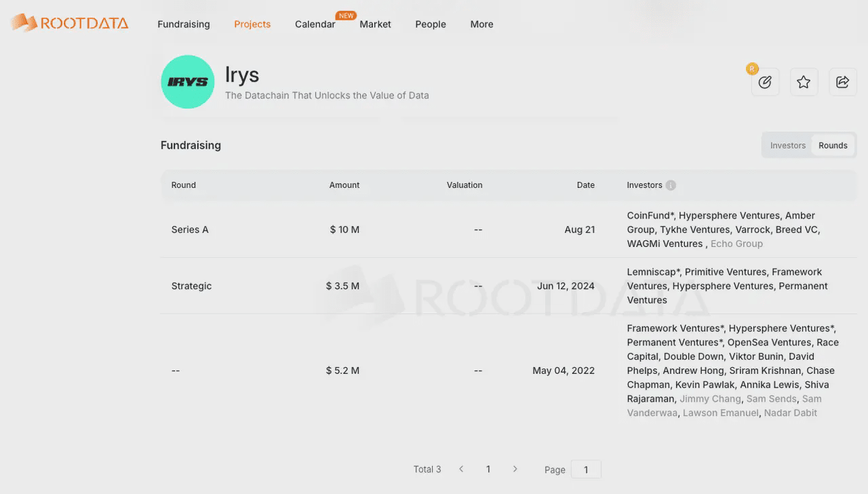Click the $ 5.2 M amount
Image resolution: width=868 pixels, height=494 pixels.
342,370
